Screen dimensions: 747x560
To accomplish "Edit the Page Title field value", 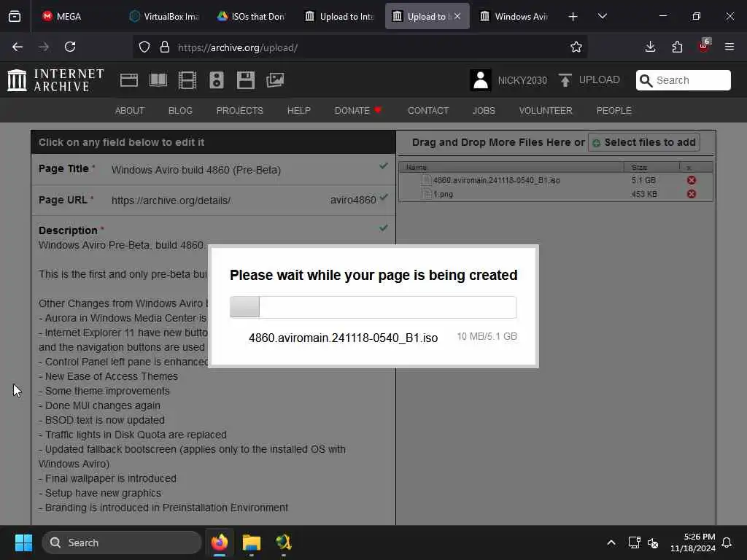I will (x=196, y=170).
